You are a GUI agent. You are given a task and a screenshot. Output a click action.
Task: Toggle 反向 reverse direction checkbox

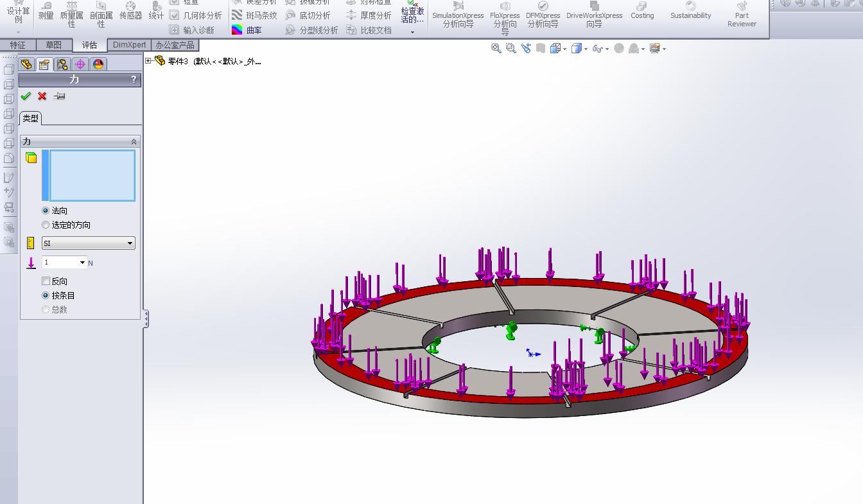coord(46,281)
